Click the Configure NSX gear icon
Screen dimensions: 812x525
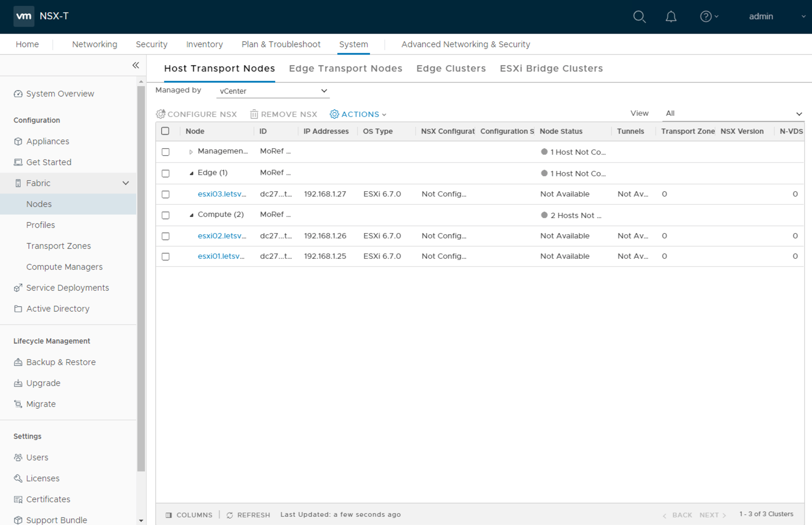click(x=161, y=114)
